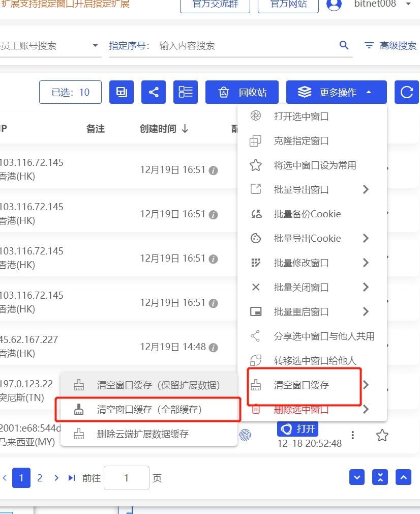Click the 官方网站 button
Image resolution: width=420 pixels, height=514 pixels.
(x=288, y=5)
